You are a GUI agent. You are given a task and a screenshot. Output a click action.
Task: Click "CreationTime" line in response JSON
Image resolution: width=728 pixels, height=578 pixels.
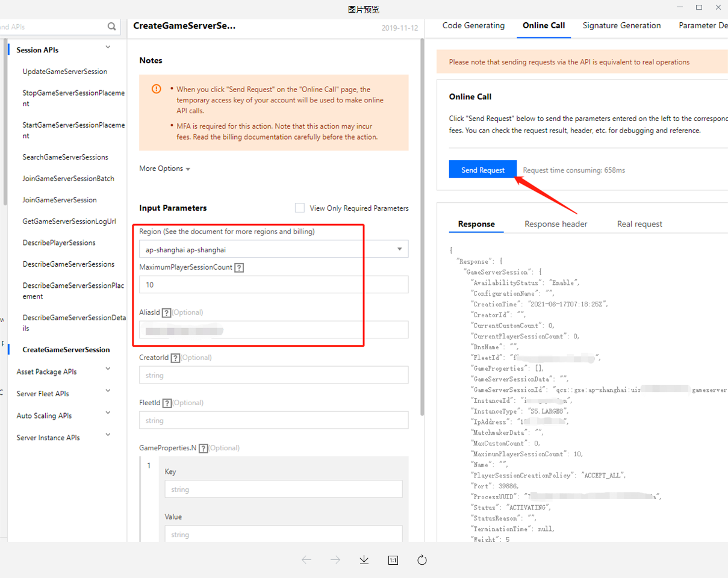[x=540, y=304]
